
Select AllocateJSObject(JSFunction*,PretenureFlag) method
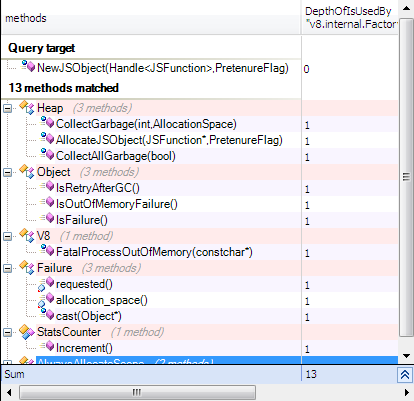click(169, 140)
